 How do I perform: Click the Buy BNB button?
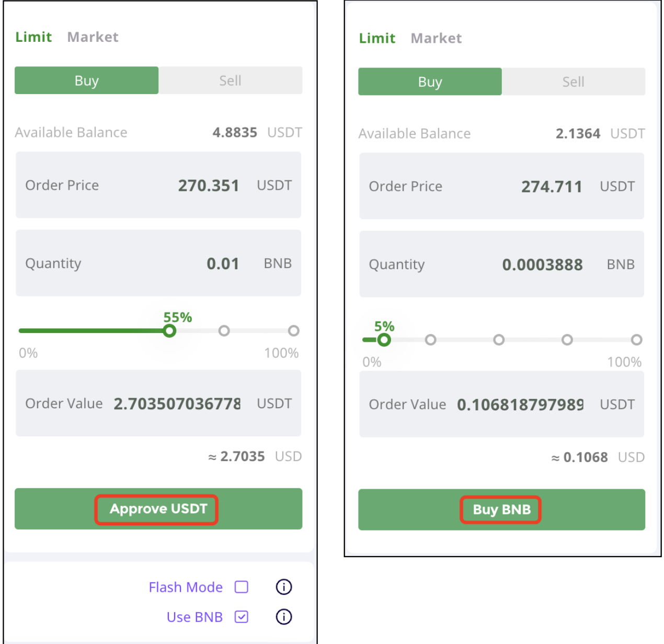click(x=501, y=510)
